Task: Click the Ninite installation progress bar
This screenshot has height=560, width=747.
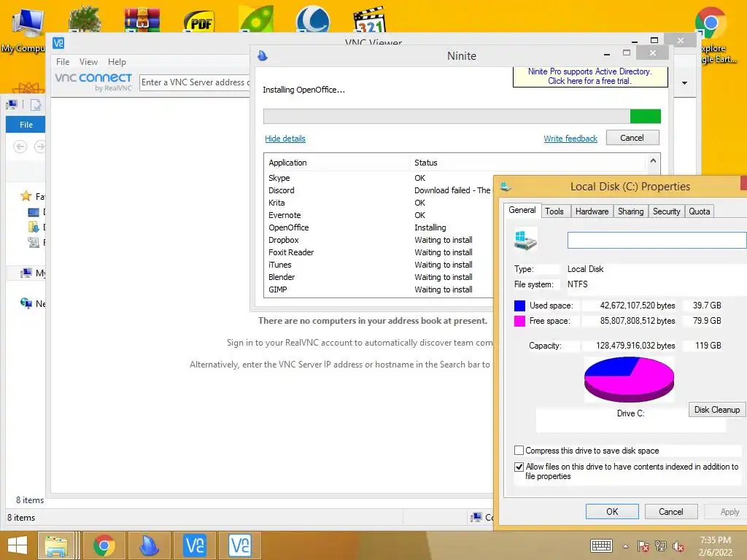Action: click(462, 116)
